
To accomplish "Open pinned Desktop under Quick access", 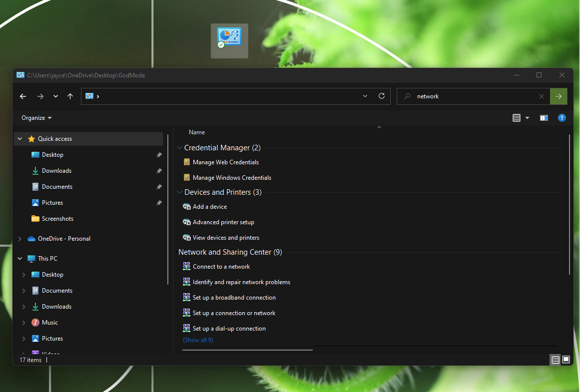I will click(x=52, y=155).
